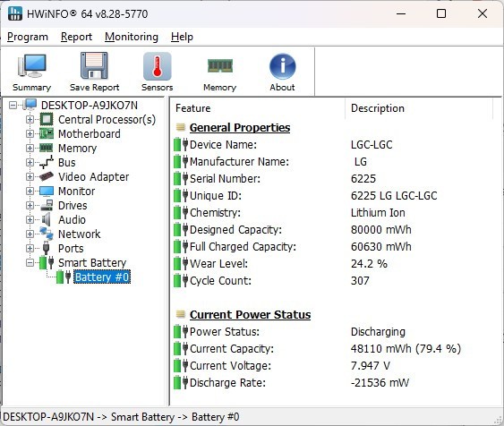Click the Bus icon in the tree
The width and height of the screenshot is (504, 426).
pyautogui.click(x=47, y=162)
